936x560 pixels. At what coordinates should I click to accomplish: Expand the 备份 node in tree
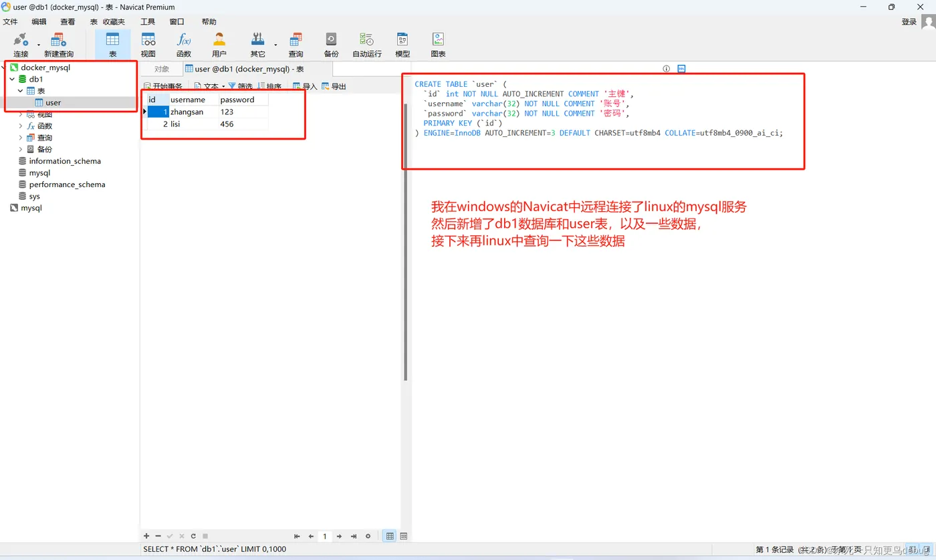[20, 149]
